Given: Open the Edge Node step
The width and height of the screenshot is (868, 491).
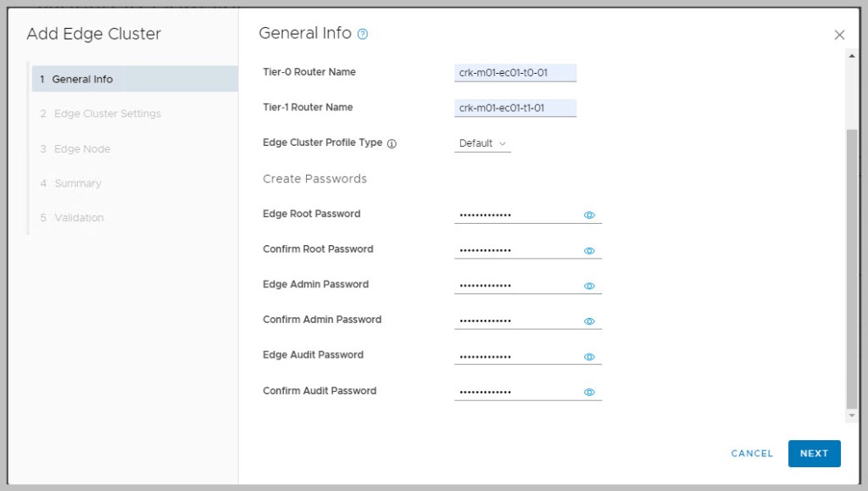Looking at the screenshot, I should pos(81,149).
